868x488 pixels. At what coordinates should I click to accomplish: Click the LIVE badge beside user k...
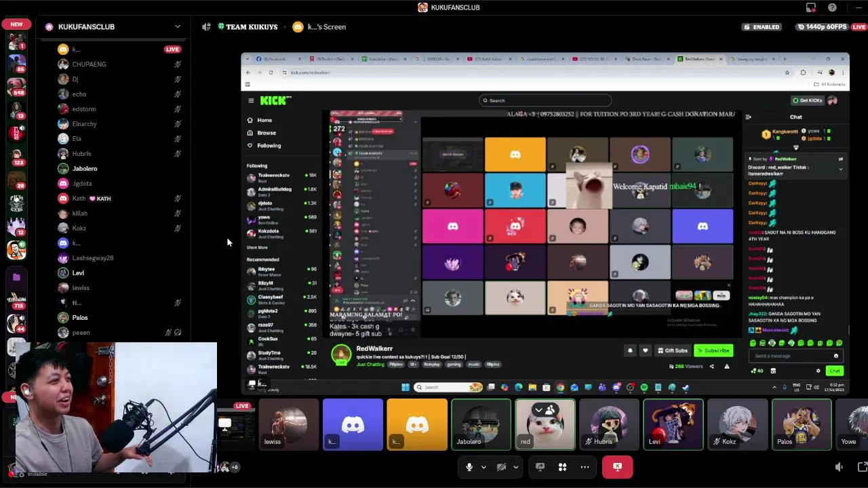click(x=172, y=49)
